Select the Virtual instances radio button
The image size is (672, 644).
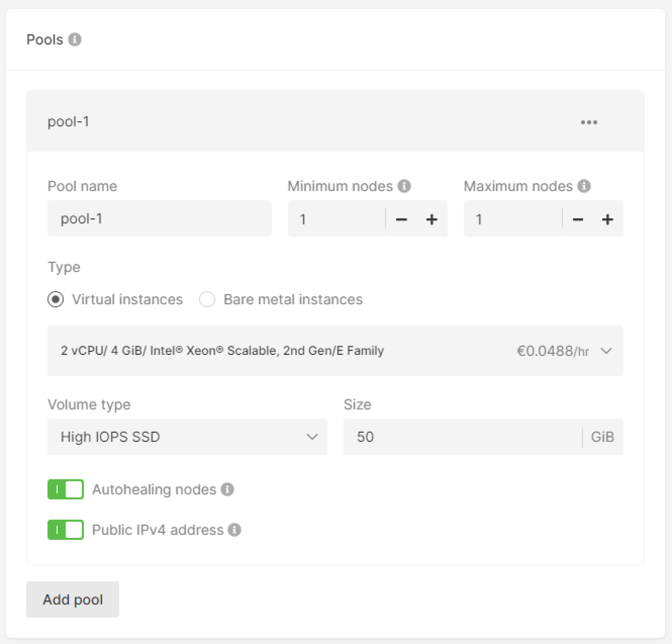click(56, 299)
